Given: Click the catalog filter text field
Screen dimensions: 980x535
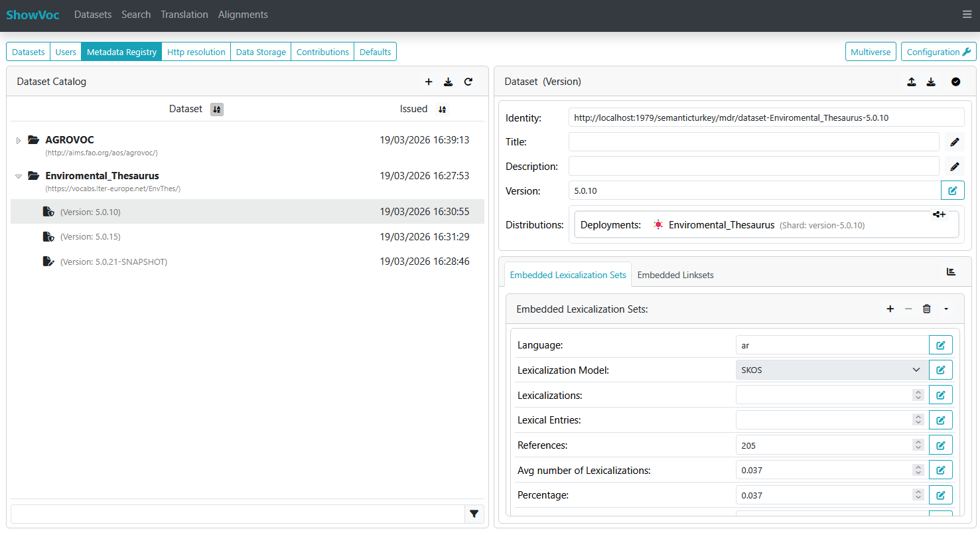Looking at the screenshot, I should [238, 514].
